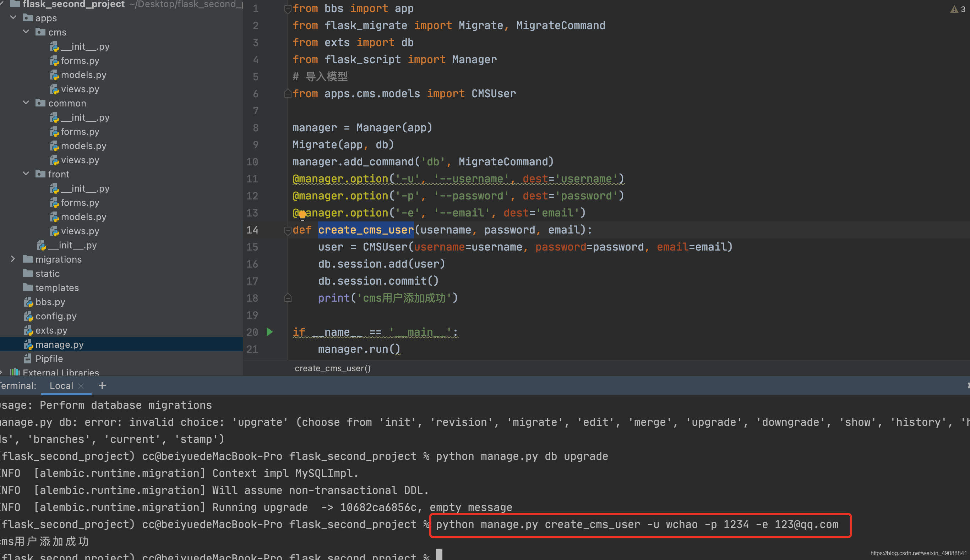The image size is (970, 560).
Task: Open views.py under the common folder
Action: tap(74, 160)
